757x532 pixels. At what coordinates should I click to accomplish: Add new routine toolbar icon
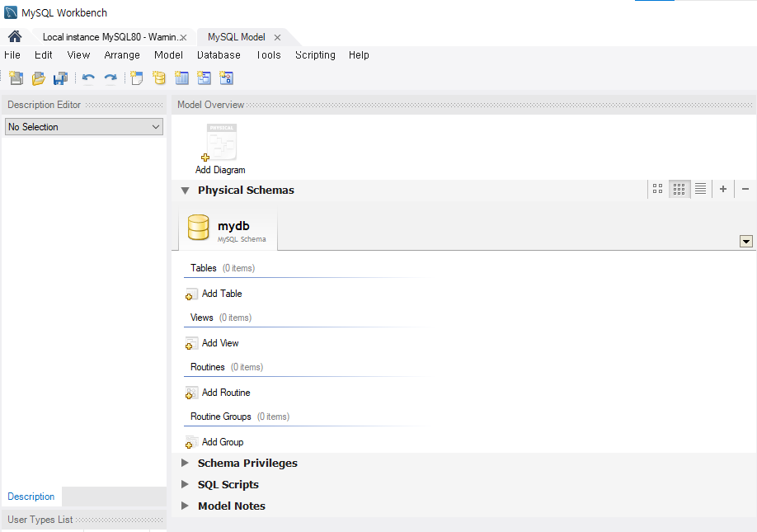point(226,78)
